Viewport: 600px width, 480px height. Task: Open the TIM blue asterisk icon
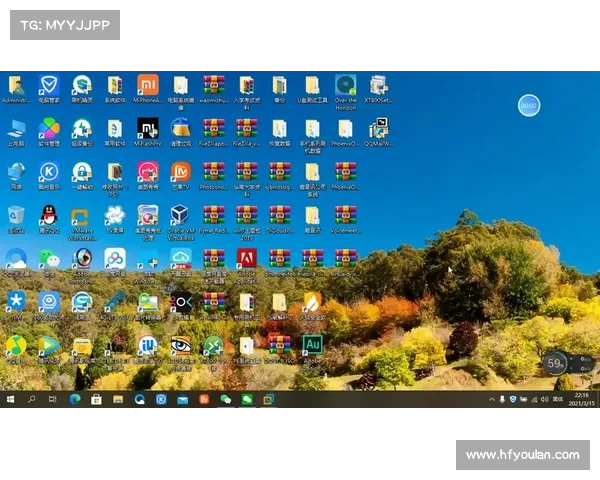pyautogui.click(x=16, y=302)
